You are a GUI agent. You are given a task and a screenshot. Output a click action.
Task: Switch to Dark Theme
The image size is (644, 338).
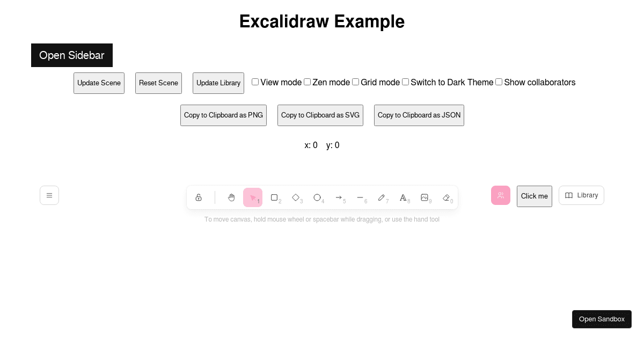pos(405,82)
